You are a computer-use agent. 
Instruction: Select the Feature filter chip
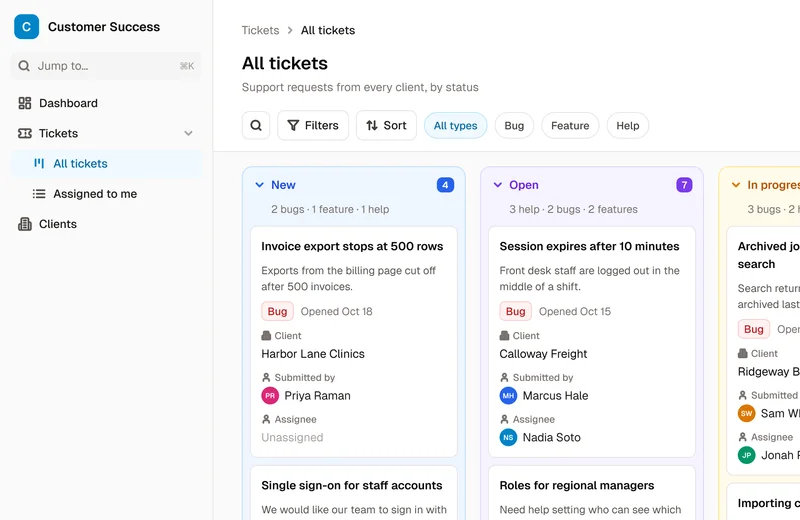[570, 126]
